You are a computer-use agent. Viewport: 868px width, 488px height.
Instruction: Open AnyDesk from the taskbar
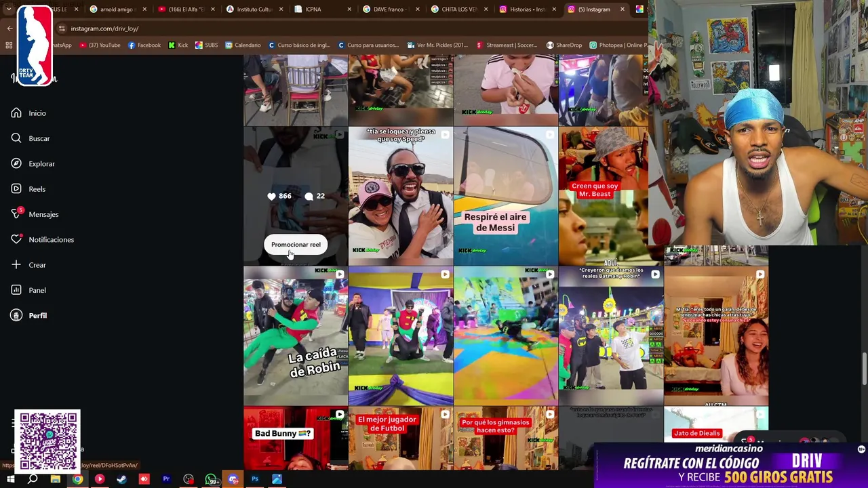[144, 479]
